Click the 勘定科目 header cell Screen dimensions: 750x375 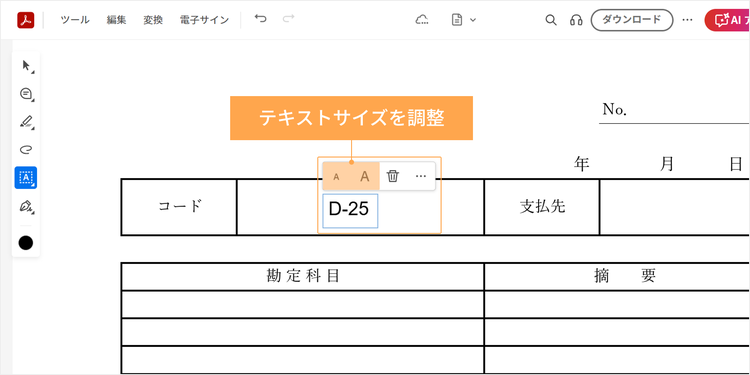point(303,276)
